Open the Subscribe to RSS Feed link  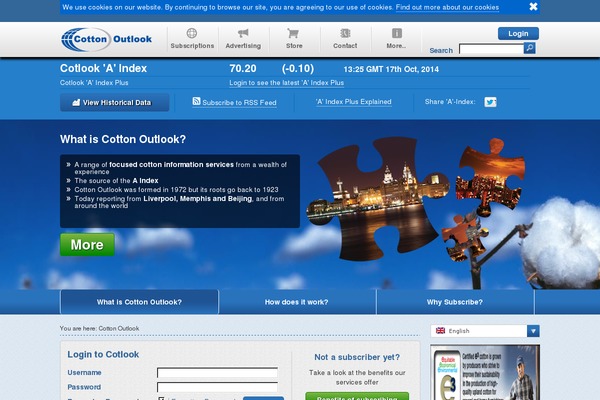(x=239, y=103)
